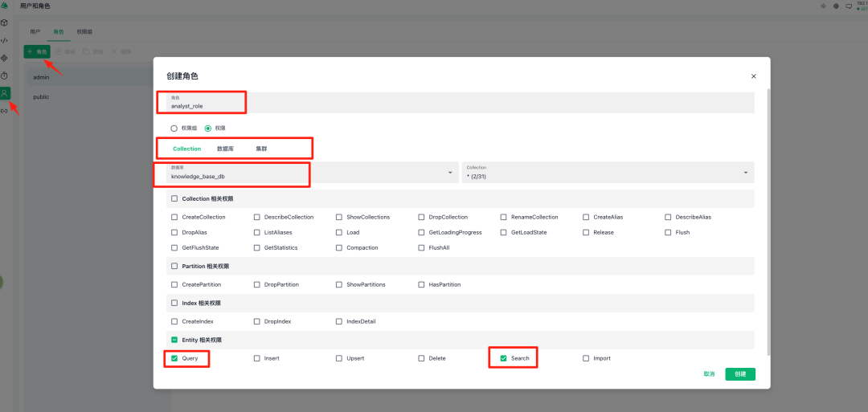Screen dimensions: 868x412
Task: Switch to the 数据库 permission tab
Action: click(225, 149)
